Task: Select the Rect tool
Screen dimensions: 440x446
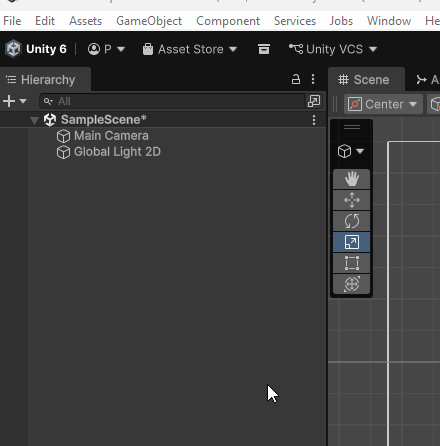Action: [x=351, y=263]
